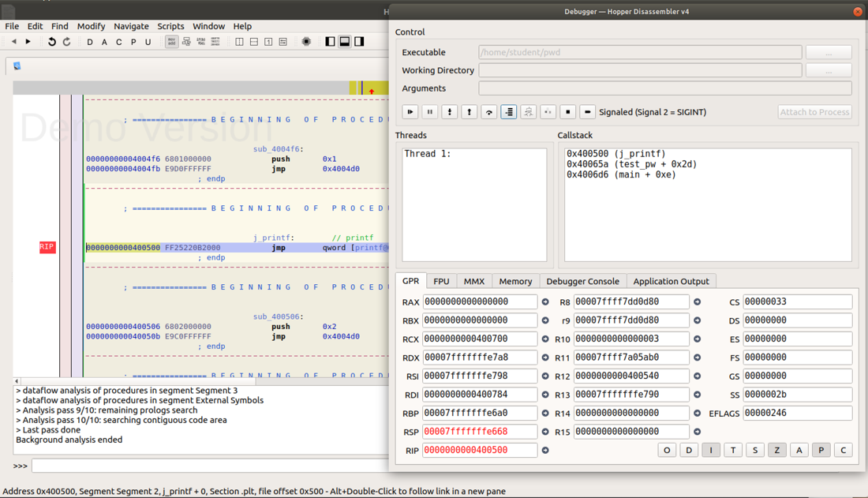Toggle the C carry flag button
This screenshot has width=868, height=498.
coord(843,450)
